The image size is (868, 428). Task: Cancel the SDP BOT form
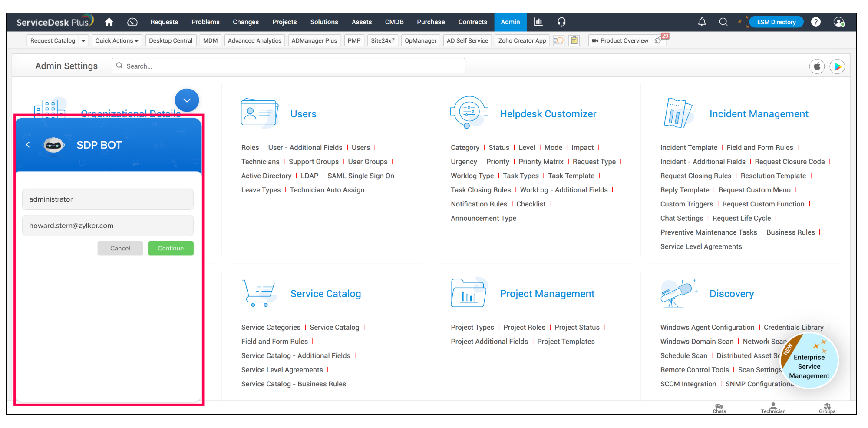tap(120, 248)
